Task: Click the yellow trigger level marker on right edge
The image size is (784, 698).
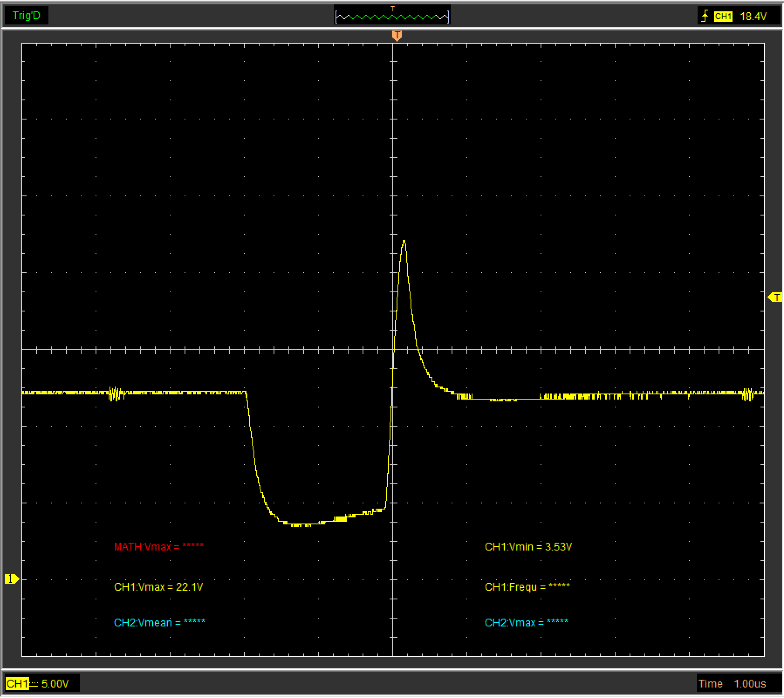Action: [x=775, y=297]
